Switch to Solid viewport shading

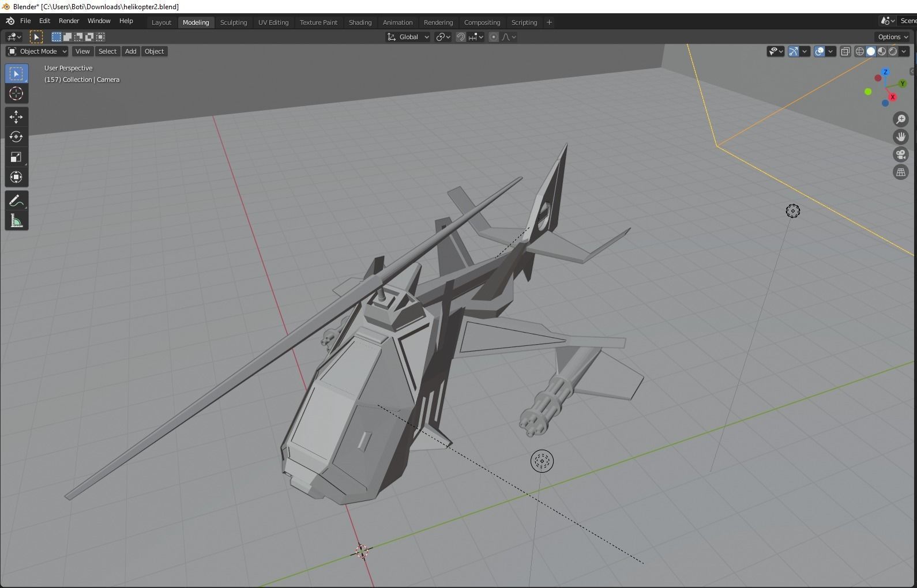[x=871, y=51]
